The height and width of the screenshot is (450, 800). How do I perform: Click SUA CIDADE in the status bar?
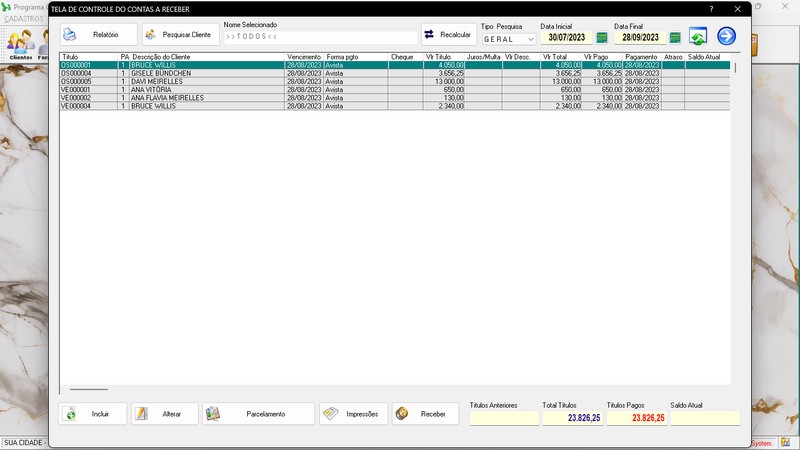coord(23,443)
